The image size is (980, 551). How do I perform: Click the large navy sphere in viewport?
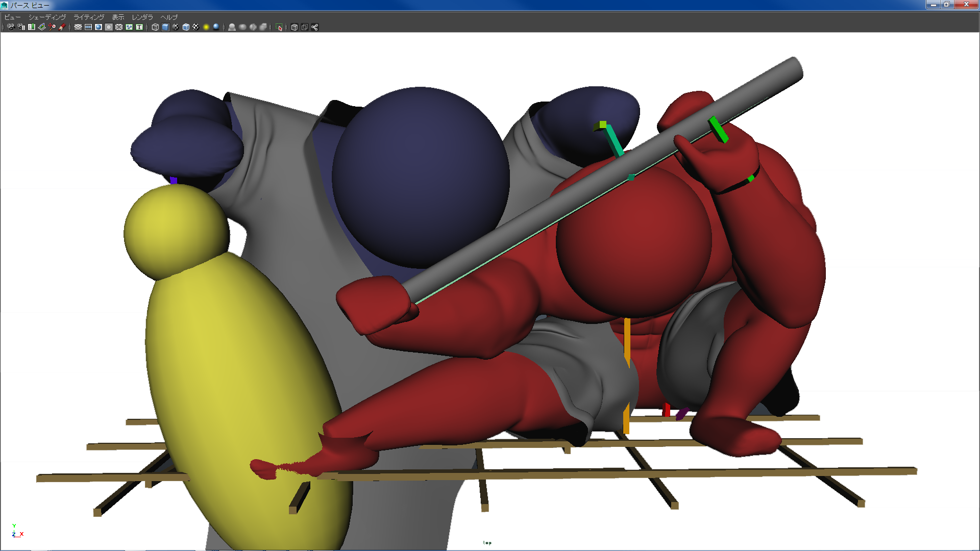coord(420,176)
